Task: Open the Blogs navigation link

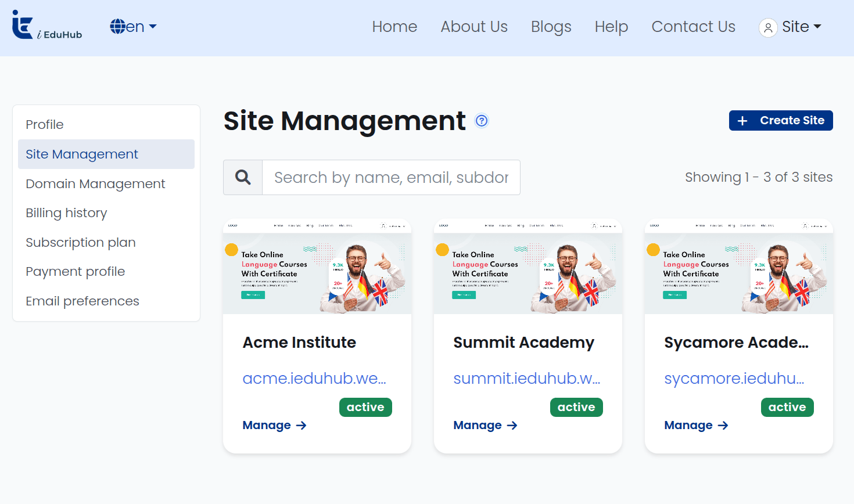Action: tap(551, 27)
